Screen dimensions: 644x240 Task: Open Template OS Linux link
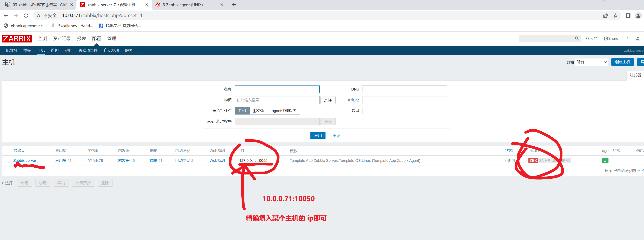click(x=355, y=161)
